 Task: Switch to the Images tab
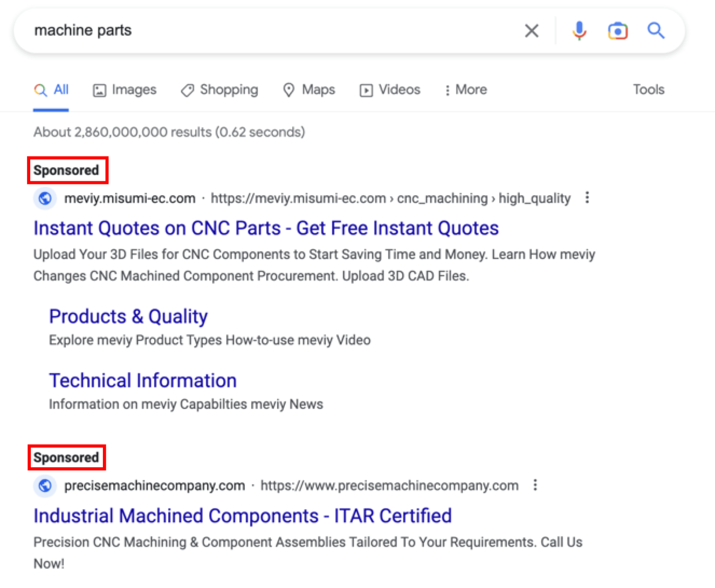125,90
